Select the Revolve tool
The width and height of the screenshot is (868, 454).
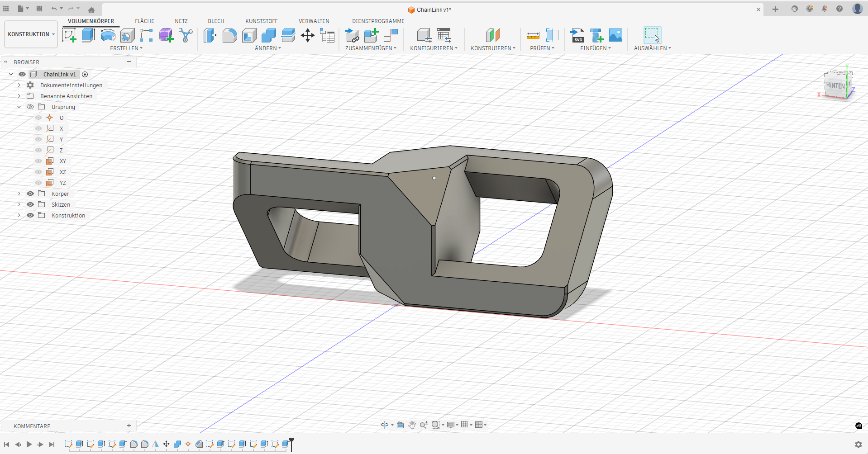coord(108,35)
